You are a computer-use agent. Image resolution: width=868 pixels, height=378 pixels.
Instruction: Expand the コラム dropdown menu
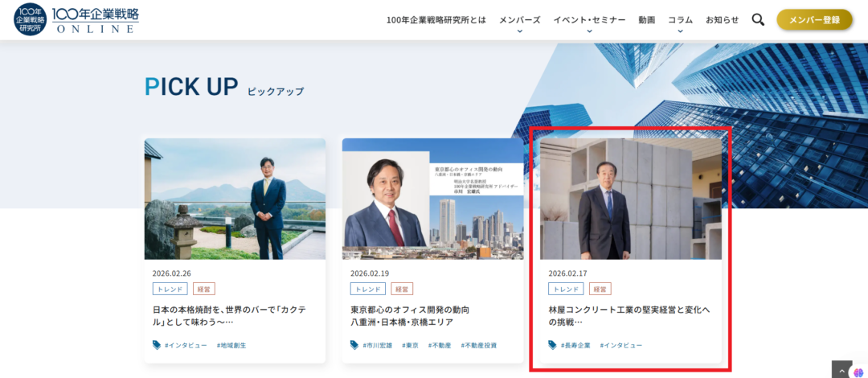coord(680,20)
